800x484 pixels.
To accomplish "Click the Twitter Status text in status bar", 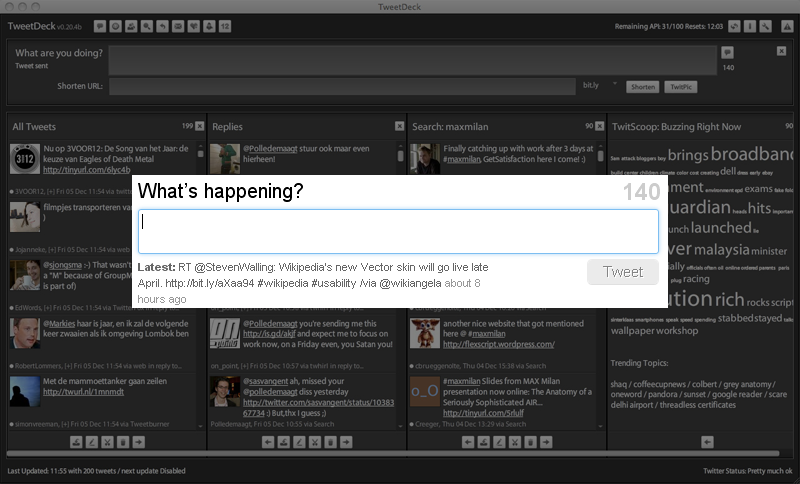I will tap(747, 471).
